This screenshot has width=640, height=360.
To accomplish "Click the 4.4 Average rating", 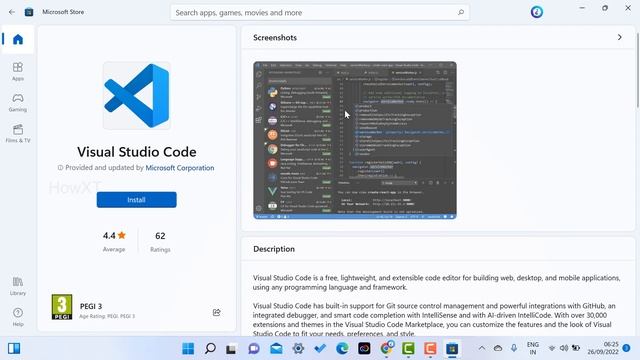I will click(x=114, y=241).
